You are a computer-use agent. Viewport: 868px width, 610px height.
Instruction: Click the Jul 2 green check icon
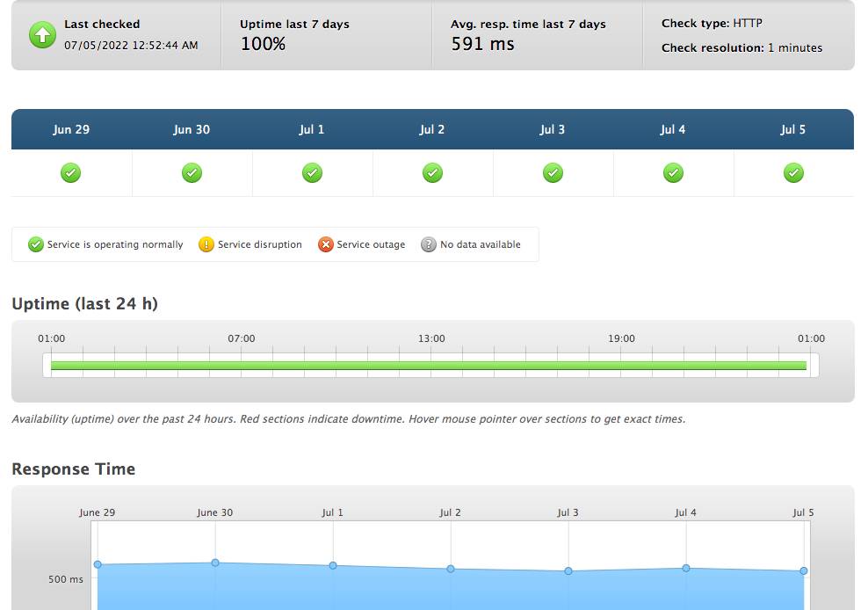pyautogui.click(x=432, y=173)
